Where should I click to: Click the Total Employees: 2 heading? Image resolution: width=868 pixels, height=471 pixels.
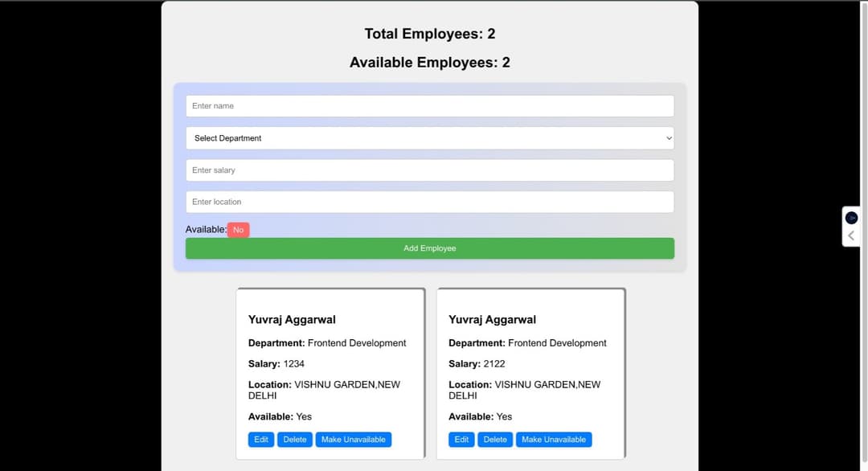[x=429, y=34]
